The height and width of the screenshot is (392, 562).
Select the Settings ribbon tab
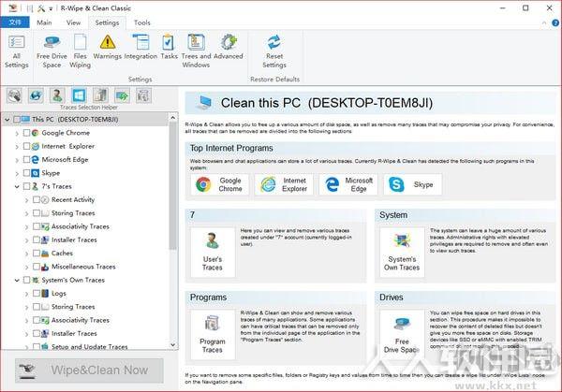pos(107,22)
